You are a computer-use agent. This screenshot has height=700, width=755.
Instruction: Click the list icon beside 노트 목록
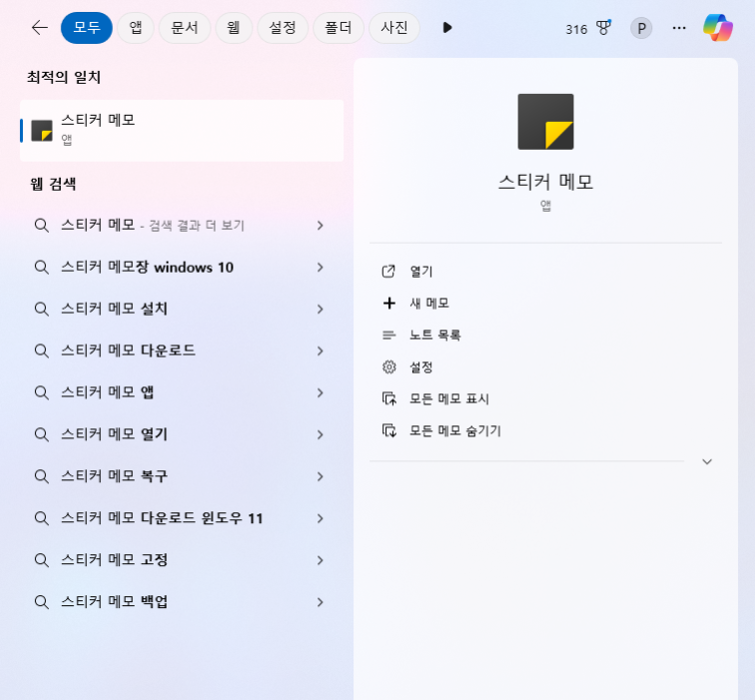tap(389, 336)
